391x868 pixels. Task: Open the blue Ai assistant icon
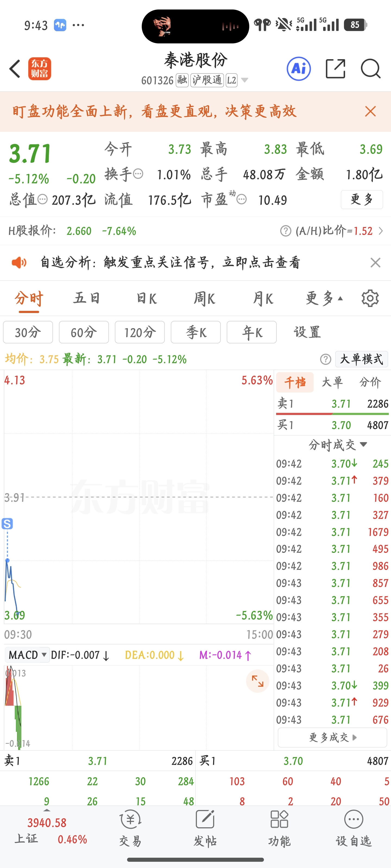click(299, 69)
